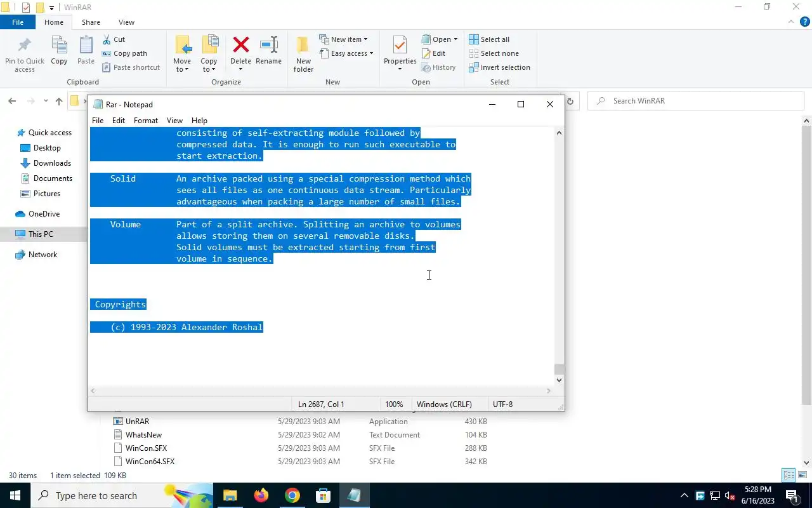
Task: Open the Properties ribbon button
Action: pyautogui.click(x=400, y=53)
